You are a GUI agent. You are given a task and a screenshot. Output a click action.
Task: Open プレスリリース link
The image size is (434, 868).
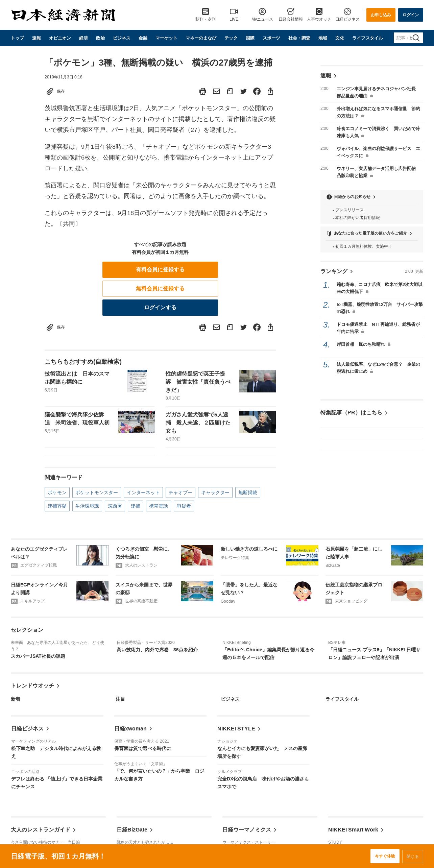pos(349,210)
